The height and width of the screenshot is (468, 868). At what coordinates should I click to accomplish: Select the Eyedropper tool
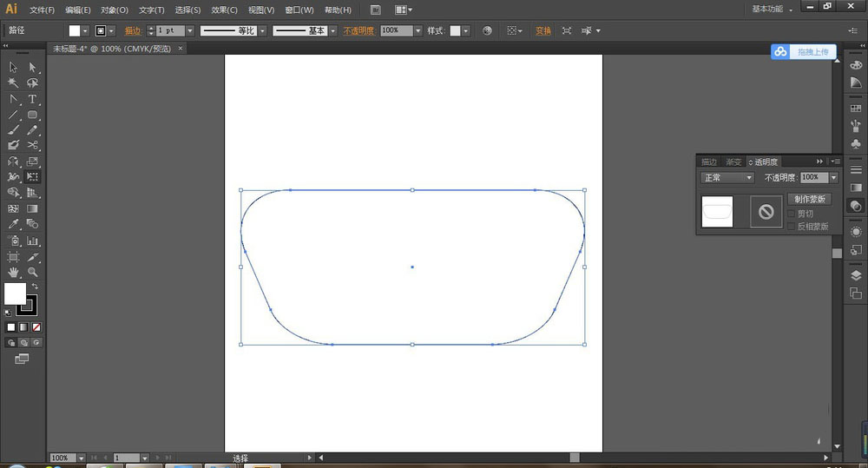click(x=13, y=224)
